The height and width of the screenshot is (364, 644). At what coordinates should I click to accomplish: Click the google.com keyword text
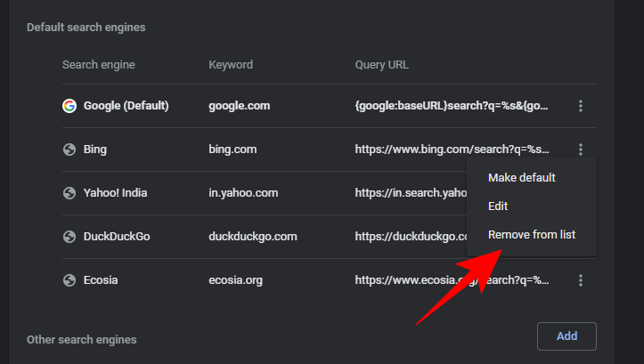point(240,106)
